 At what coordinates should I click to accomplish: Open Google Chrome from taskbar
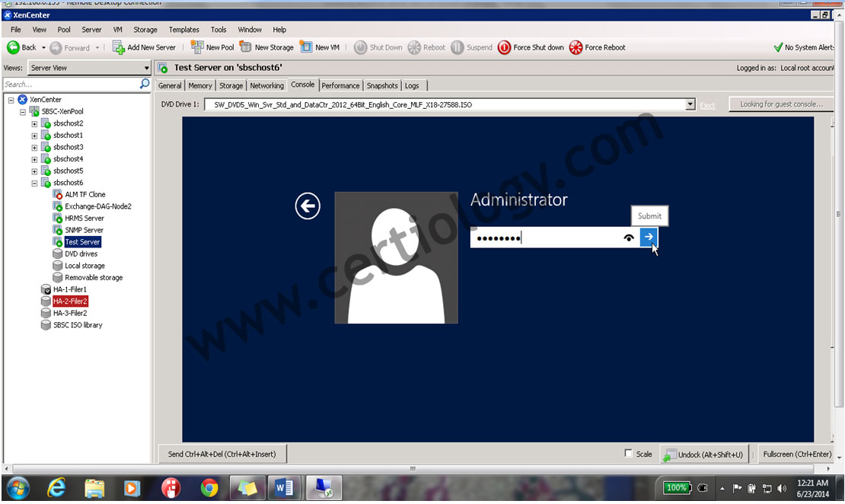pyautogui.click(x=209, y=488)
